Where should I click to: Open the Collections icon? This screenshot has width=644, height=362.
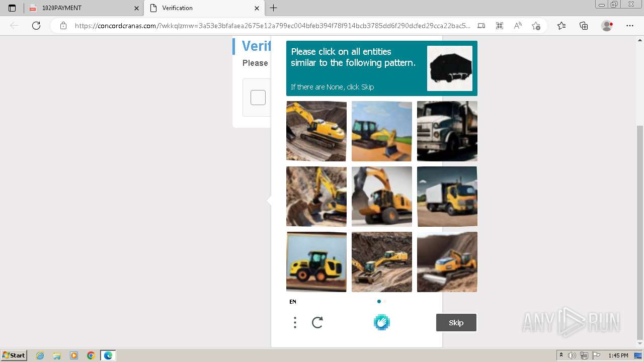point(584,26)
